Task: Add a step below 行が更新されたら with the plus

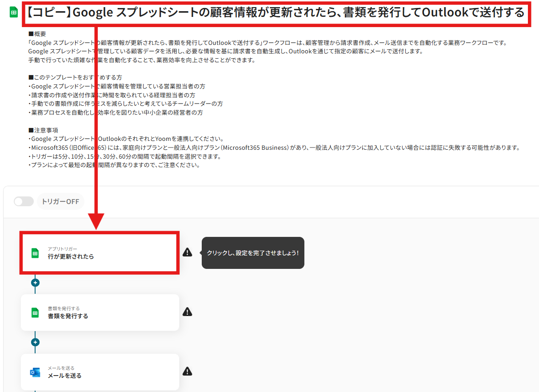Action: point(35,283)
